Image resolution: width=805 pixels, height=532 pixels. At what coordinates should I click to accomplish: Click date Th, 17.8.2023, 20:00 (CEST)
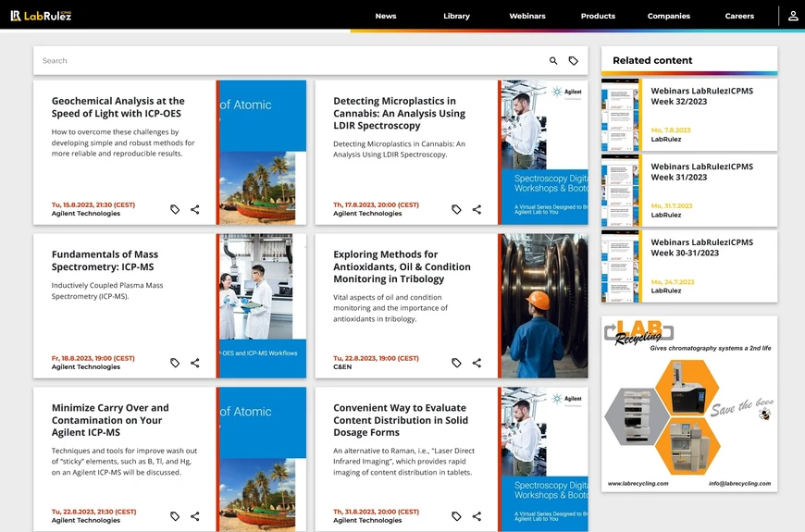point(376,204)
